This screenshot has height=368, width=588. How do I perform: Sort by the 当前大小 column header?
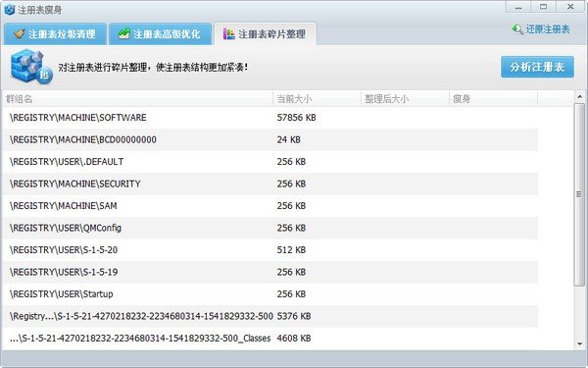tap(317, 99)
